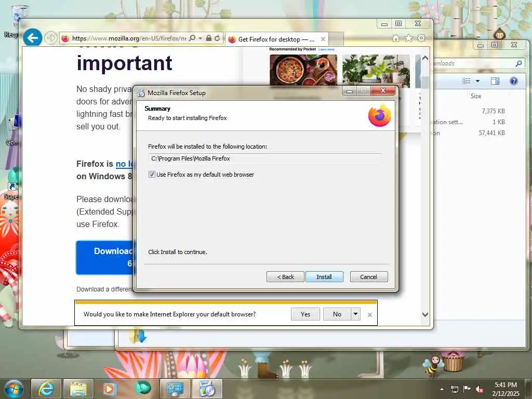Click the Change your view icon in Explorer
Screen dimensions: 532x399
coord(467,81)
